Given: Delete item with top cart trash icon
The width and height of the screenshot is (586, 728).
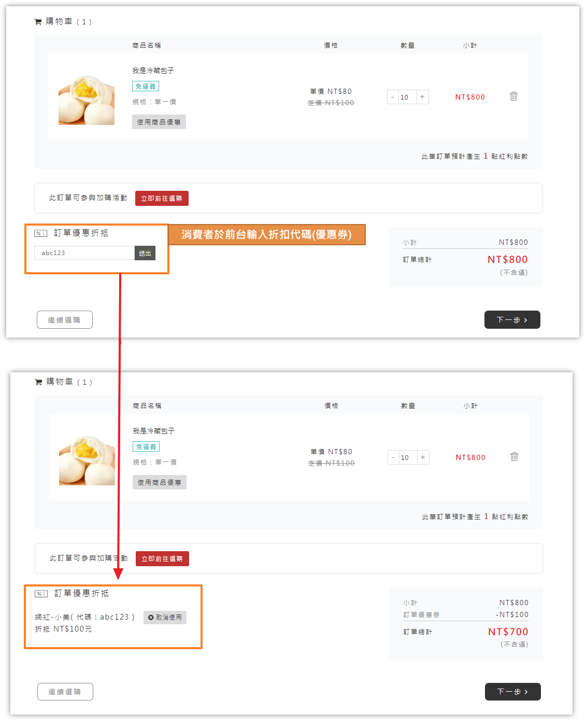Looking at the screenshot, I should point(513,96).
